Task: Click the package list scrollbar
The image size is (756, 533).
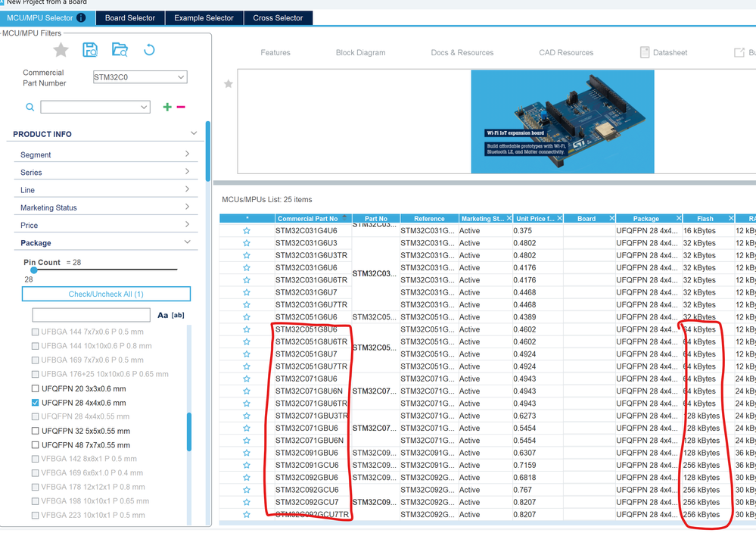Action: 189,432
